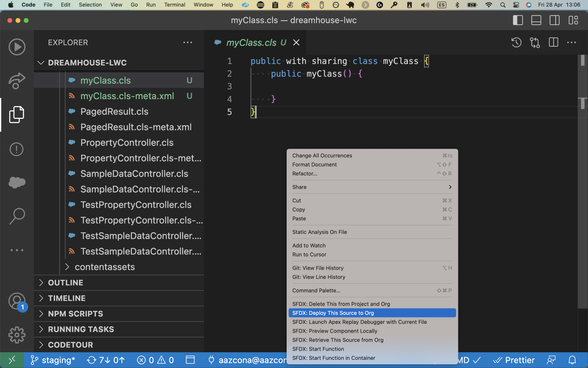Open the macOS Control Center icon

pyautogui.click(x=516, y=5)
